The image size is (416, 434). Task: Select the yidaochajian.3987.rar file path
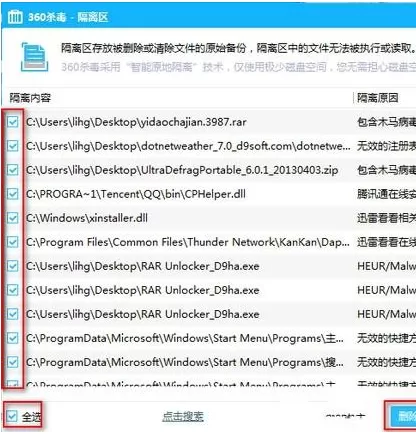pos(136,122)
